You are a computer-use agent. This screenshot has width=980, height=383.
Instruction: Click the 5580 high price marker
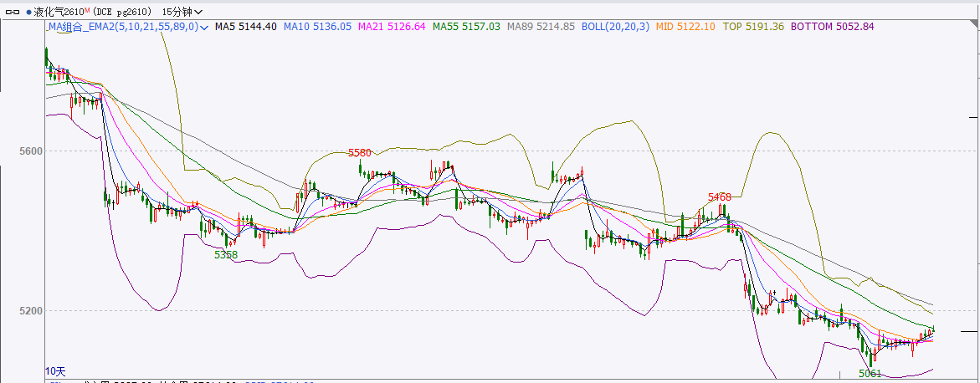click(x=359, y=153)
